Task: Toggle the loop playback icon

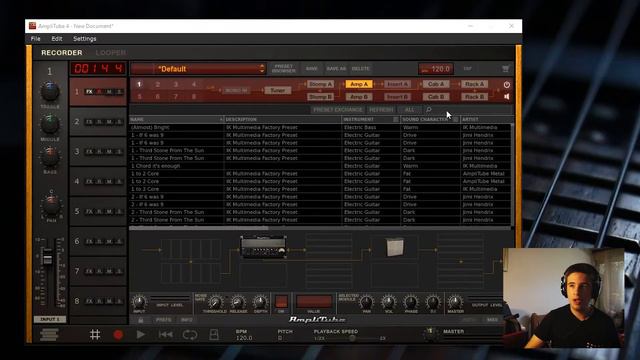Action: 190,335
